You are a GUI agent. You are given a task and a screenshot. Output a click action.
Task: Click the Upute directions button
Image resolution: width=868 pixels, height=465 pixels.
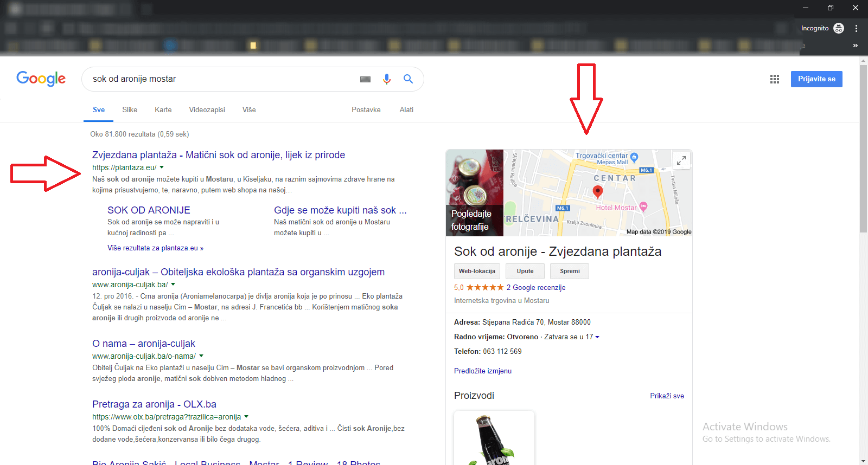click(x=525, y=271)
